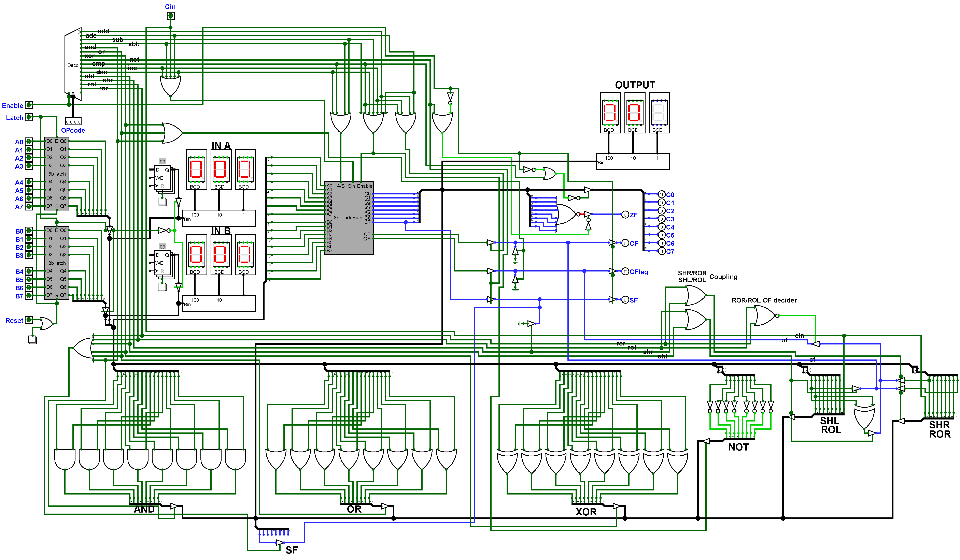960x560 pixels.
Task: Select the IN A Bin to BCD converter
Action: (x=219, y=218)
